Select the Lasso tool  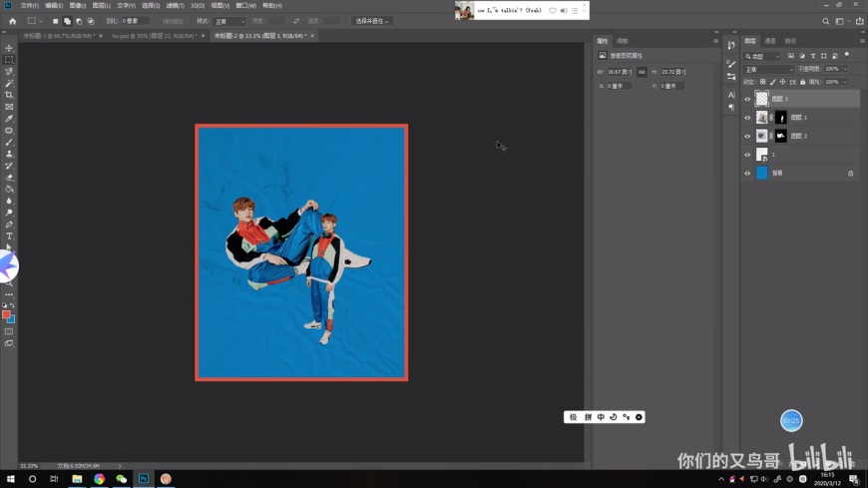point(9,72)
